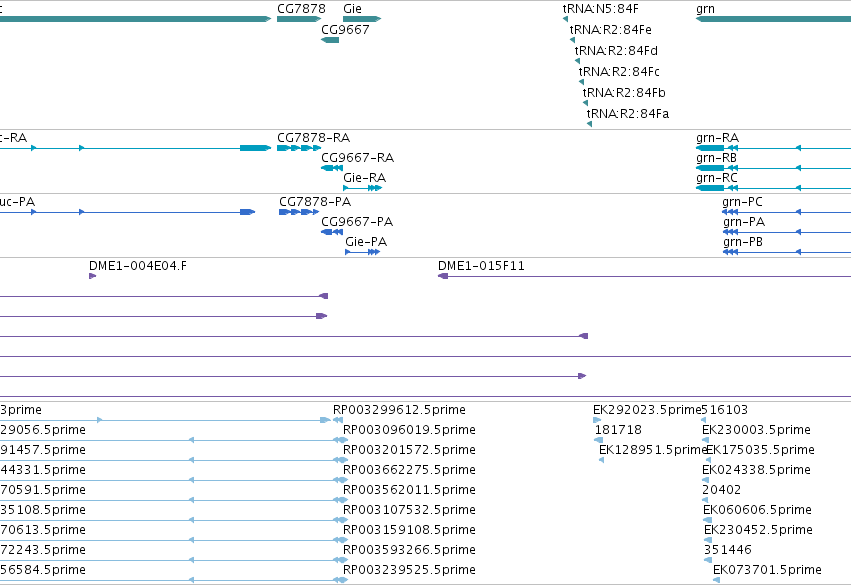Viewport: 851px width, 585px height.
Task: Select the tRNA:R2:84Fa label
Action: (627, 114)
